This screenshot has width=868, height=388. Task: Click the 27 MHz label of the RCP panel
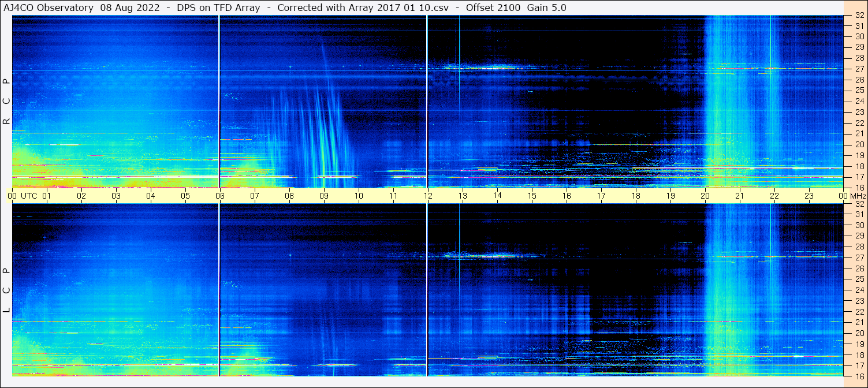pos(859,69)
